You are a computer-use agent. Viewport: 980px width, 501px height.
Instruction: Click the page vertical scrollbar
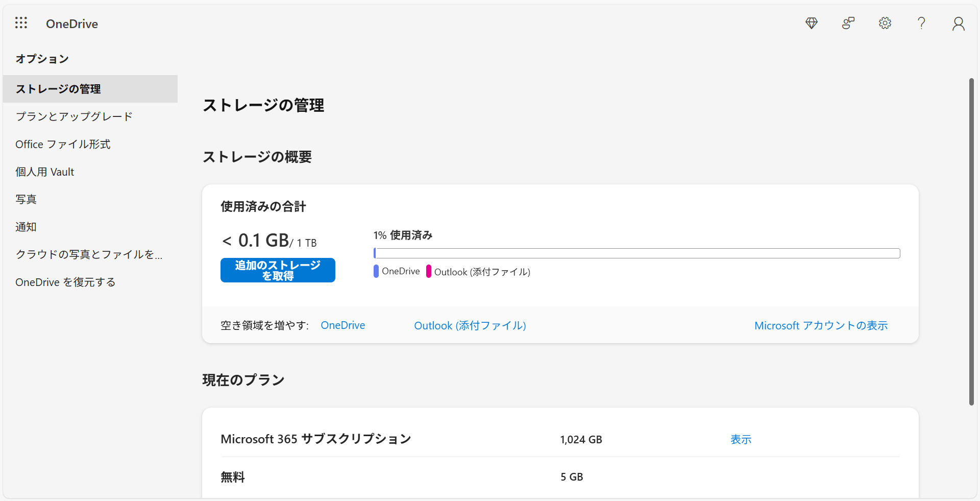click(971, 242)
